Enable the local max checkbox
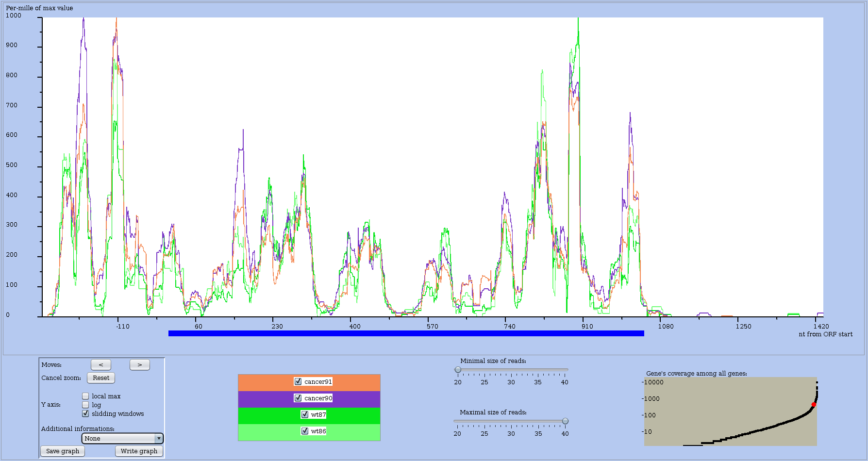The width and height of the screenshot is (868, 461). coord(86,396)
